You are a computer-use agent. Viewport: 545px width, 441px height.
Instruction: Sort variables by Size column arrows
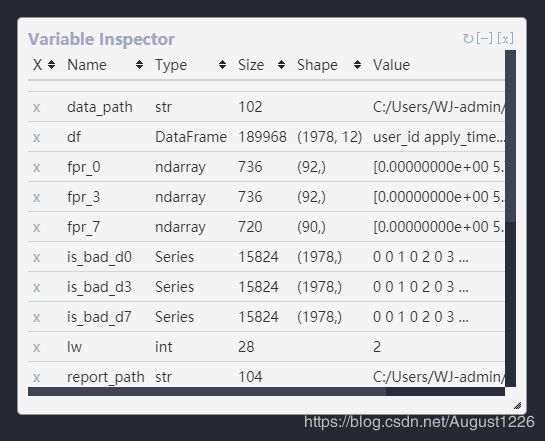(x=282, y=65)
